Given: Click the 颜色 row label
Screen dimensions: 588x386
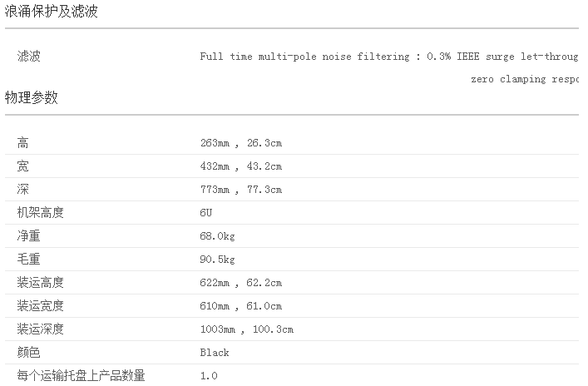Looking at the screenshot, I should 29,353.
